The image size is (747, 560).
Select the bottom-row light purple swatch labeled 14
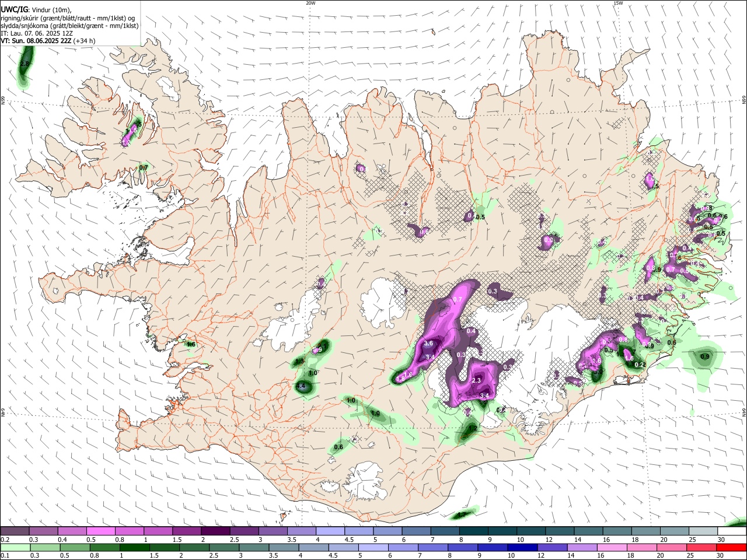pyautogui.click(x=582, y=547)
